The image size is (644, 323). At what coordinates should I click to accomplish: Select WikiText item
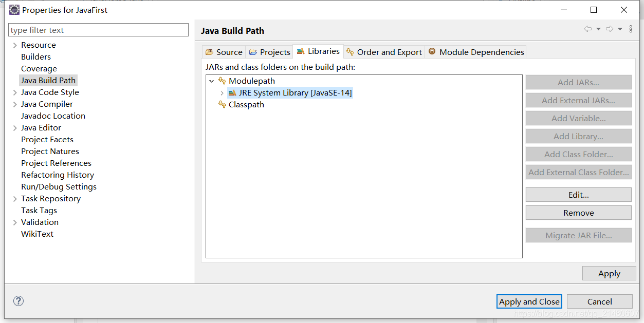pos(37,234)
